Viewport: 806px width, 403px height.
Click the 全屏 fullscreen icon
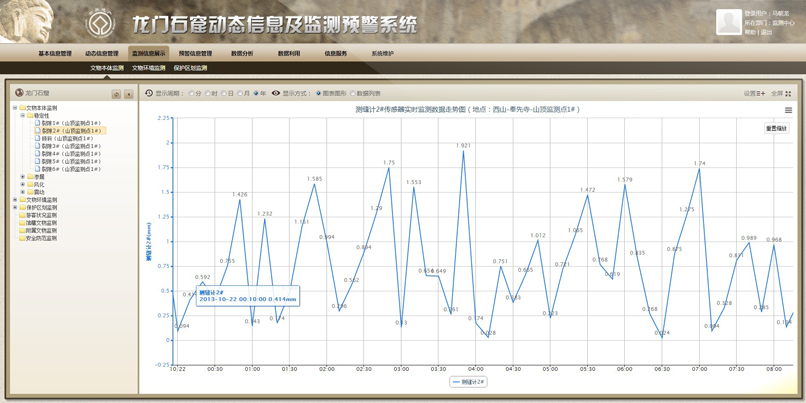(x=788, y=93)
